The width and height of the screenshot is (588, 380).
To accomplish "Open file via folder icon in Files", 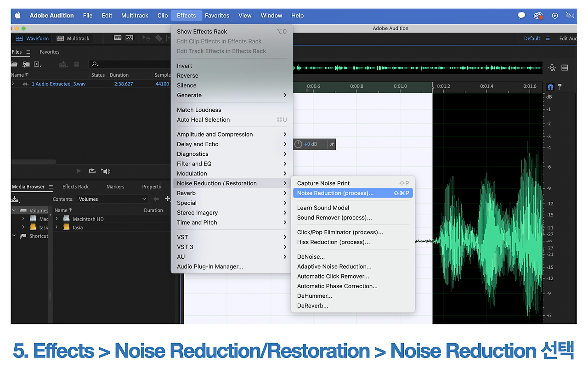I will (14, 64).
